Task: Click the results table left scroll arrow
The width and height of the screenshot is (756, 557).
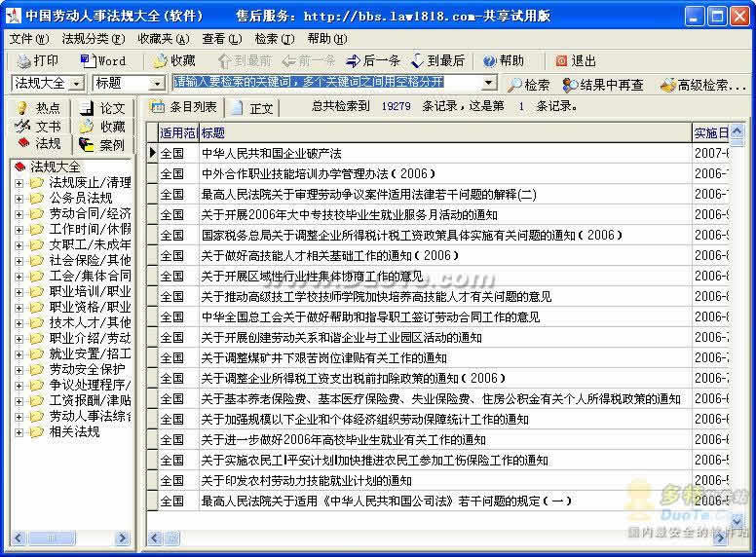Action: point(155,538)
